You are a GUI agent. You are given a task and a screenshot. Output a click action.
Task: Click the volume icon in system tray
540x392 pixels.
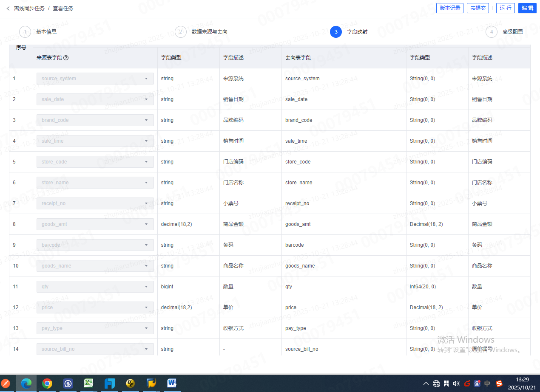tap(456, 384)
